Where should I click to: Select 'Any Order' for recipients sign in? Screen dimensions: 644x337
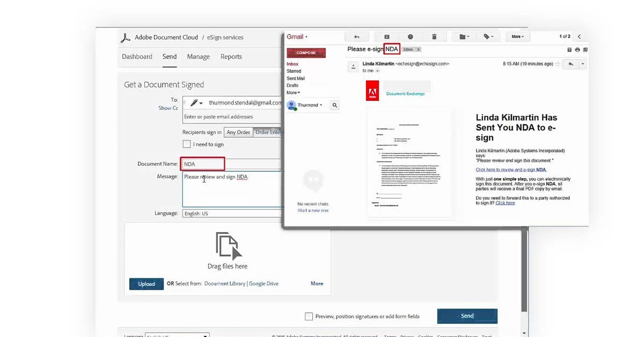coord(238,132)
